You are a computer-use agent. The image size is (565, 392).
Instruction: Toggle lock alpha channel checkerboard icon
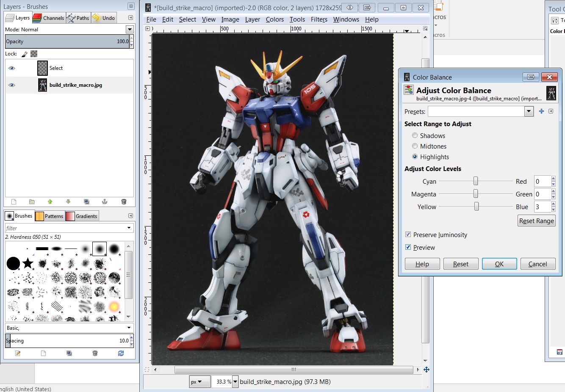coord(34,54)
